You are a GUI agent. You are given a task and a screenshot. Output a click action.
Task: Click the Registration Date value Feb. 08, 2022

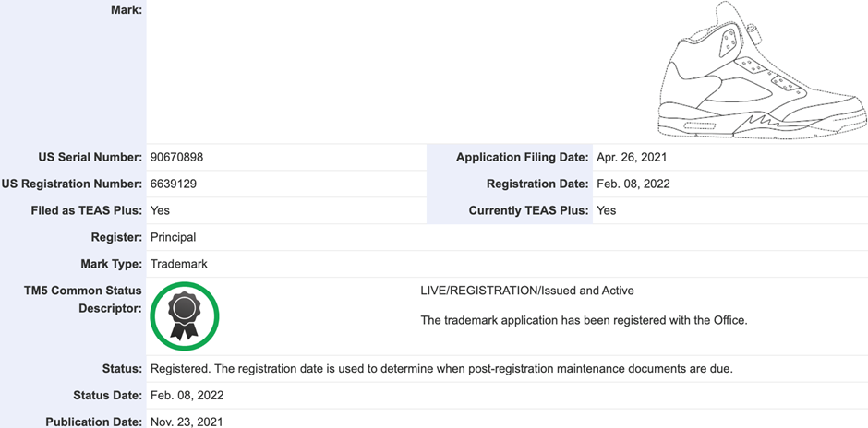click(633, 184)
